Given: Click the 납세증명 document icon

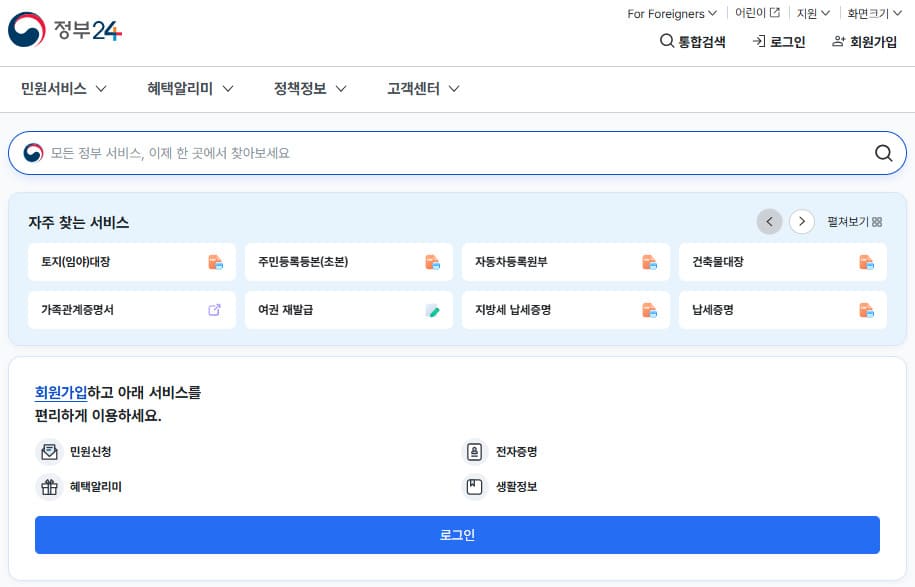Looking at the screenshot, I should point(866,311).
